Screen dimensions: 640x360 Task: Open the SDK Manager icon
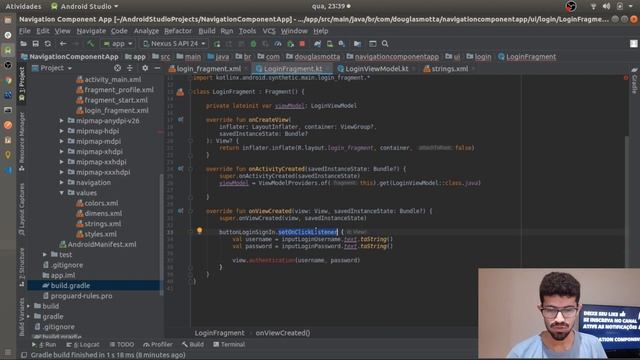[342, 44]
